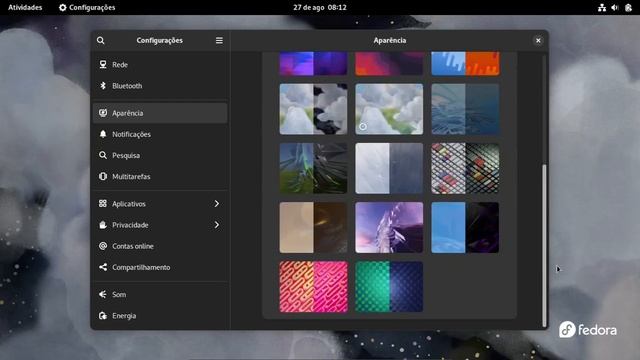This screenshot has width=640, height=360.
Task: Open the network status icon in top bar
Action: click(x=602, y=7)
